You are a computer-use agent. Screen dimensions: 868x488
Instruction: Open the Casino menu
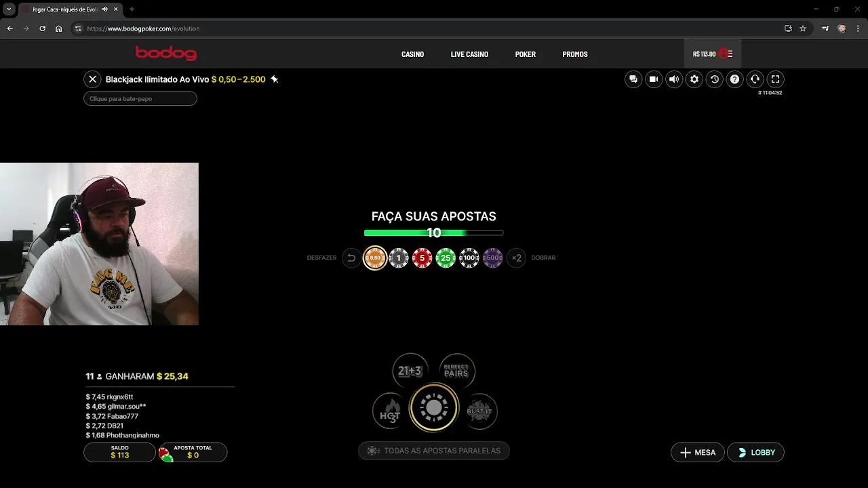(412, 54)
